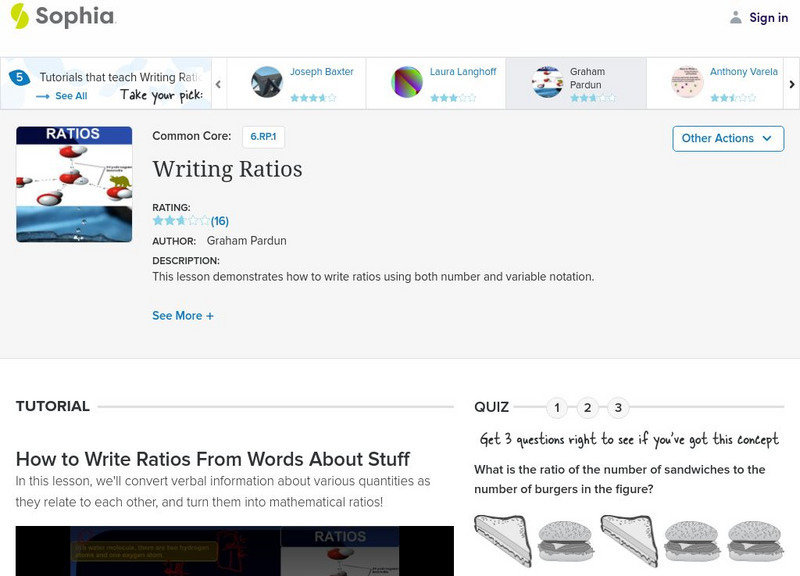Viewport: 800px width, 576px height.
Task: Switch to quiz question 3
Action: pos(618,407)
